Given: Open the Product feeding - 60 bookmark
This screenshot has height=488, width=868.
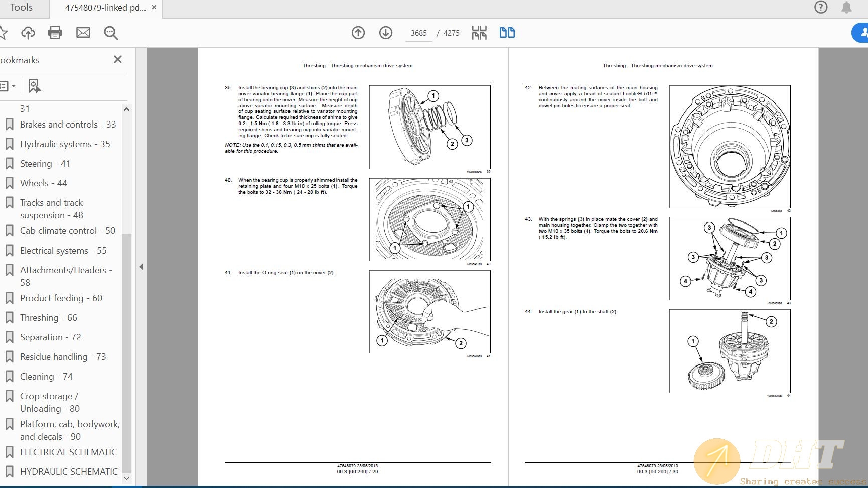Looking at the screenshot, I should pos(61,298).
